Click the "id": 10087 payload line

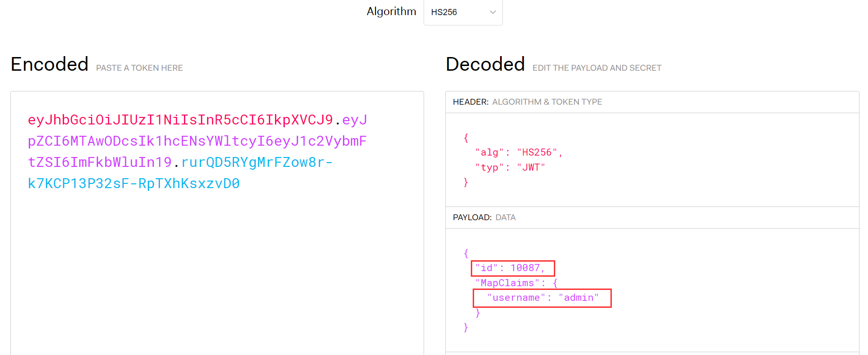click(x=510, y=268)
